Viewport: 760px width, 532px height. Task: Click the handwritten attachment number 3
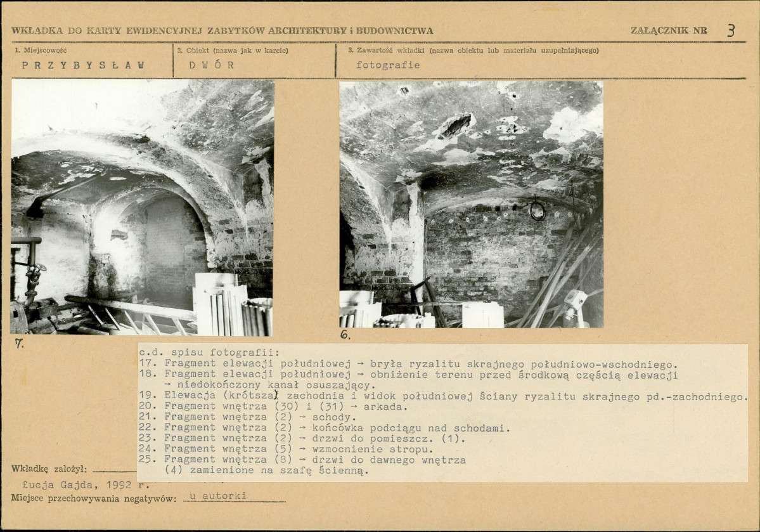[x=731, y=30]
